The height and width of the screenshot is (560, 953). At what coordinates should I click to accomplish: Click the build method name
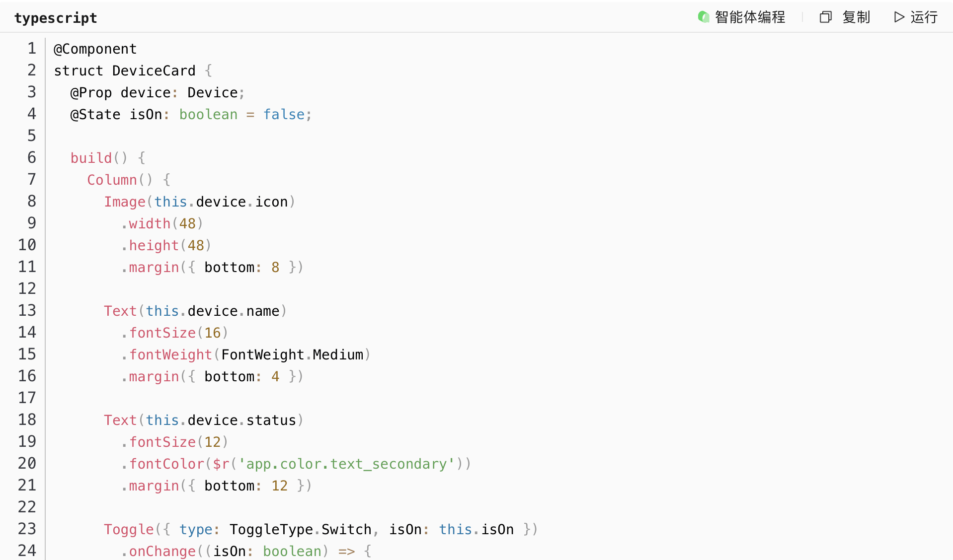(x=91, y=158)
